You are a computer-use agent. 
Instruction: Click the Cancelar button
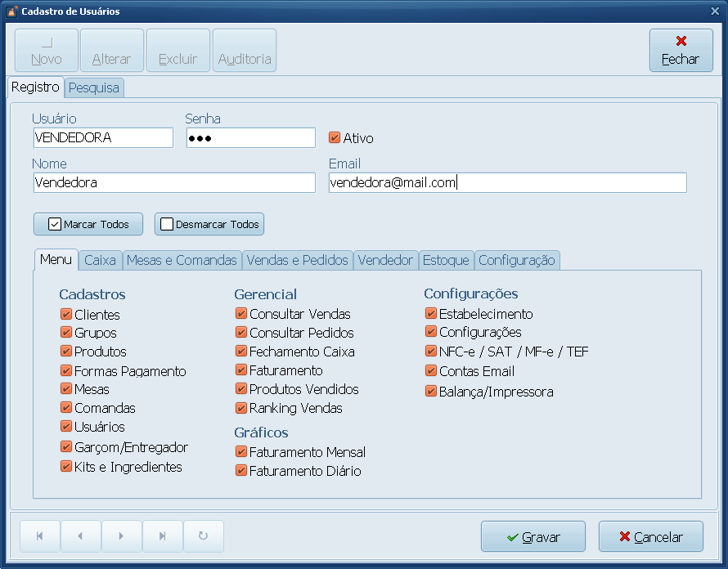(x=650, y=537)
